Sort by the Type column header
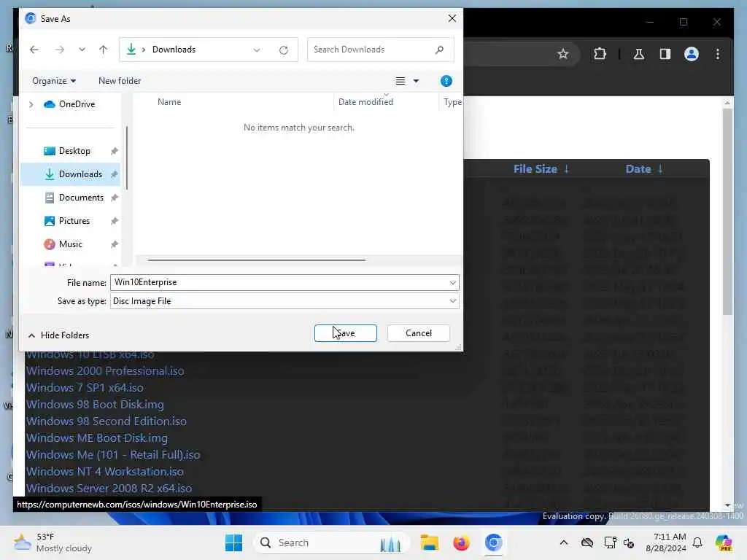 (452, 102)
